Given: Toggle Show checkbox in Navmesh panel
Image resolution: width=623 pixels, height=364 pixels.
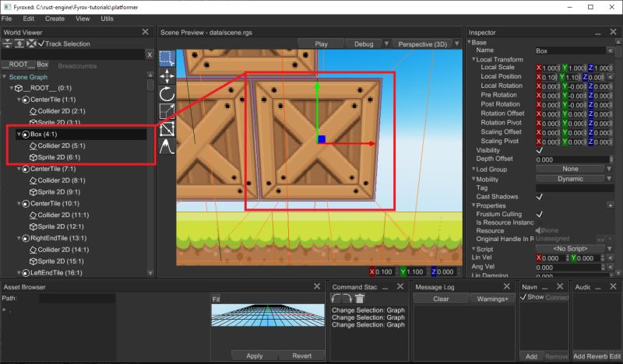Looking at the screenshot, I should point(523,297).
